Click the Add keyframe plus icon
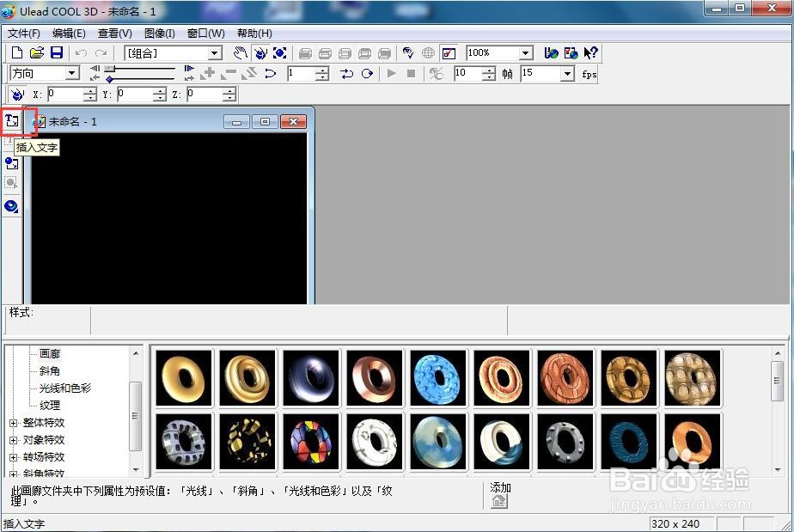The height and width of the screenshot is (532, 794). pos(208,73)
